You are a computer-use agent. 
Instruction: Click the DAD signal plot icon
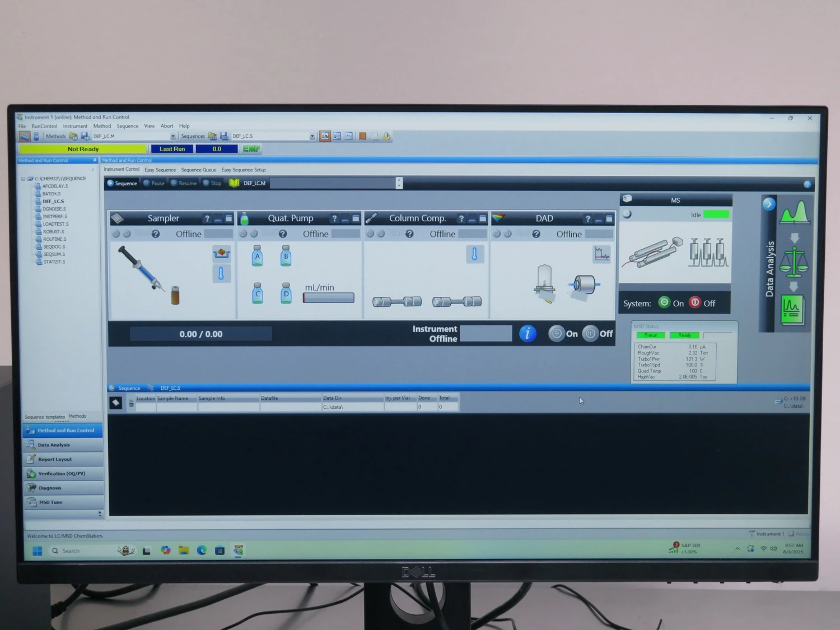[x=602, y=254]
